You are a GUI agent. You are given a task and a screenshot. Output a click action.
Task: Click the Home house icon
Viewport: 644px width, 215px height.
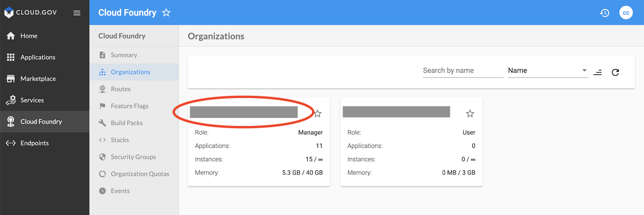[11, 36]
